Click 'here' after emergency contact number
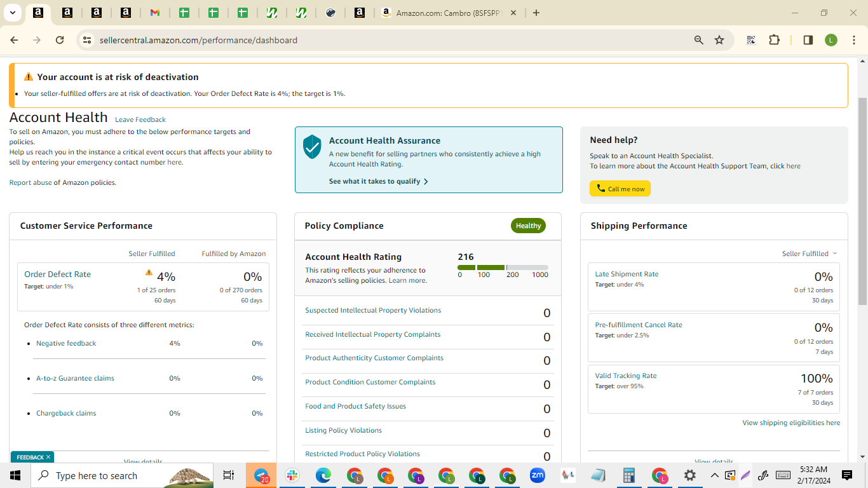This screenshot has width=868, height=488. click(174, 162)
